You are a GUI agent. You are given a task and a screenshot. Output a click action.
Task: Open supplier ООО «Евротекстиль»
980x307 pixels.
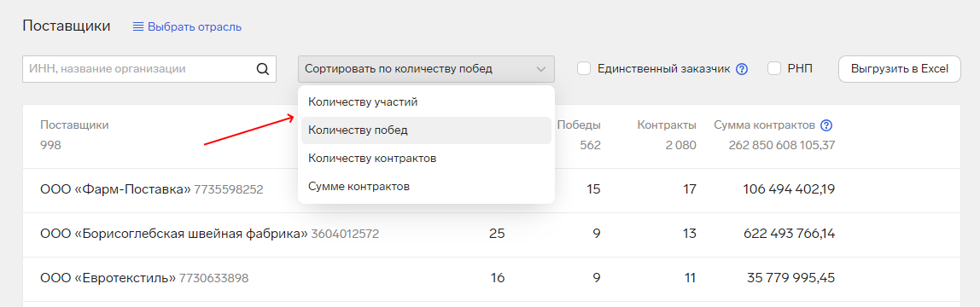[x=108, y=278]
